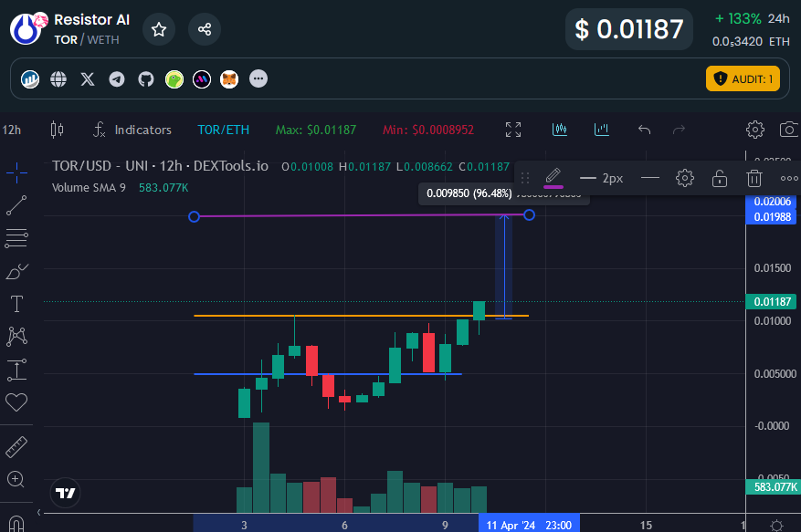
Task: Delete the selected drawing with trash icon
Action: coord(754,178)
